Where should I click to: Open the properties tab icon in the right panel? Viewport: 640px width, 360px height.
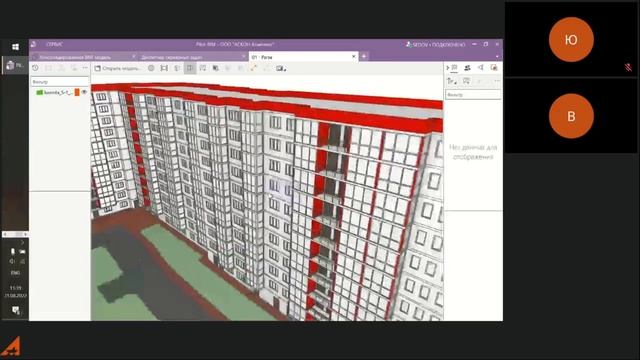(455, 68)
